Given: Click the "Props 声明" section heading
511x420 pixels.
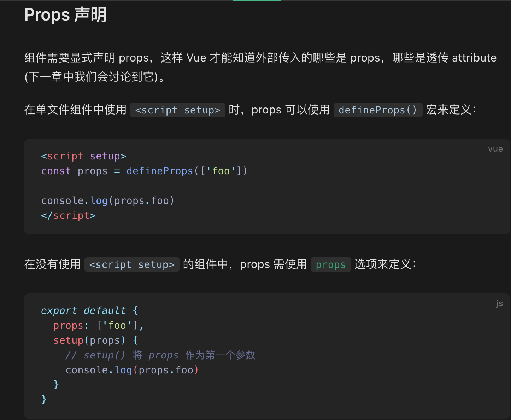Looking at the screenshot, I should [65, 15].
